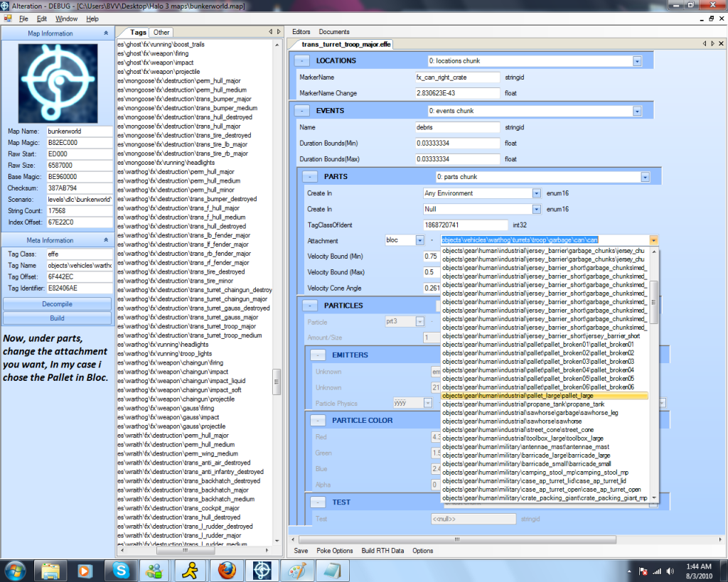This screenshot has width=728, height=582.
Task: Open the locations chunk dropdown
Action: (637, 61)
